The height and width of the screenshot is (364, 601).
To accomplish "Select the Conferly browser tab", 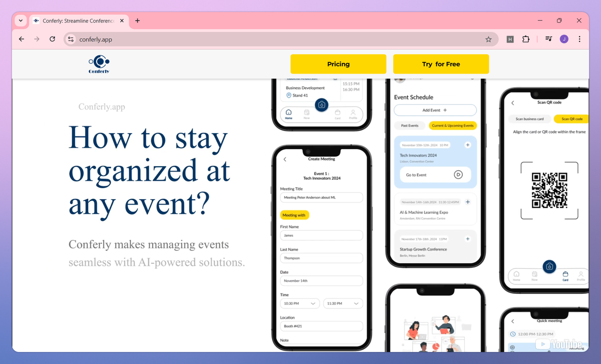I will pos(79,21).
